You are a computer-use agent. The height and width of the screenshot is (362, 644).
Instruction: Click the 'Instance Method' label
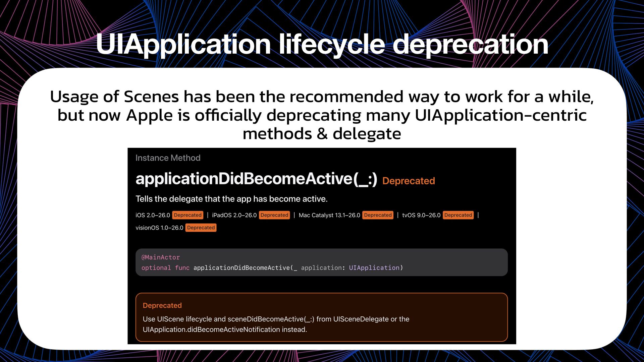click(168, 158)
